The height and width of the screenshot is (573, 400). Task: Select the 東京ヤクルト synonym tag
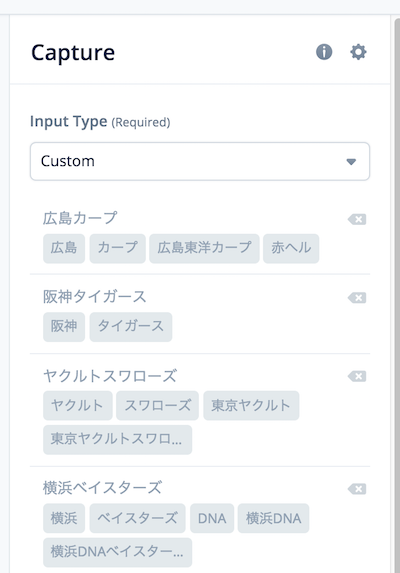click(x=251, y=406)
